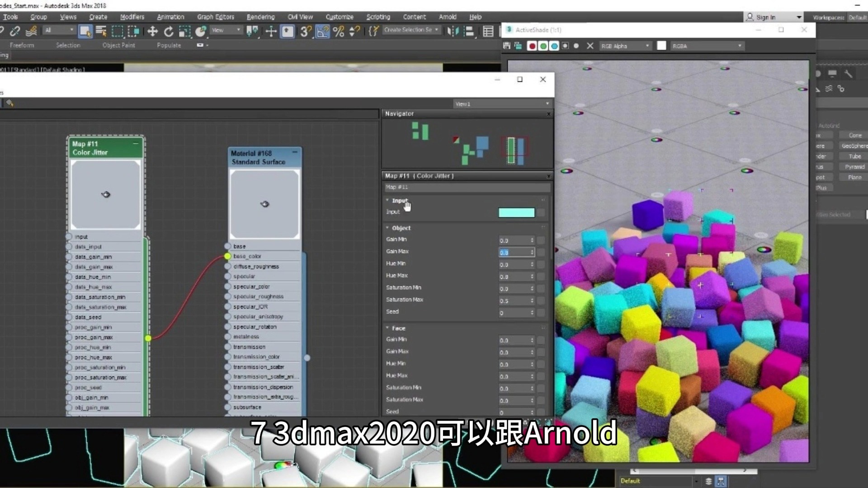Image resolution: width=868 pixels, height=488 pixels.
Task: Click GeoSphere primitive button
Action: pos(854,145)
